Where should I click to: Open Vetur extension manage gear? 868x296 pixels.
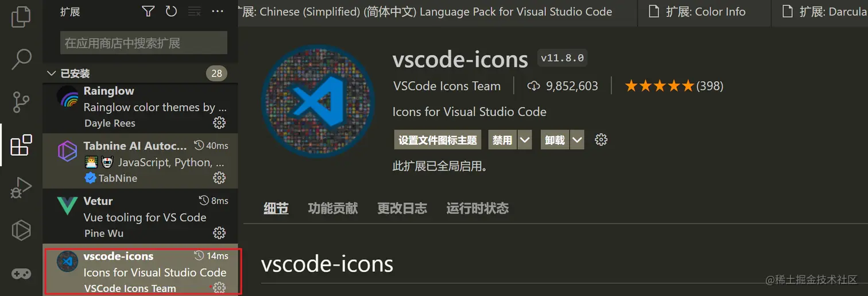click(219, 233)
